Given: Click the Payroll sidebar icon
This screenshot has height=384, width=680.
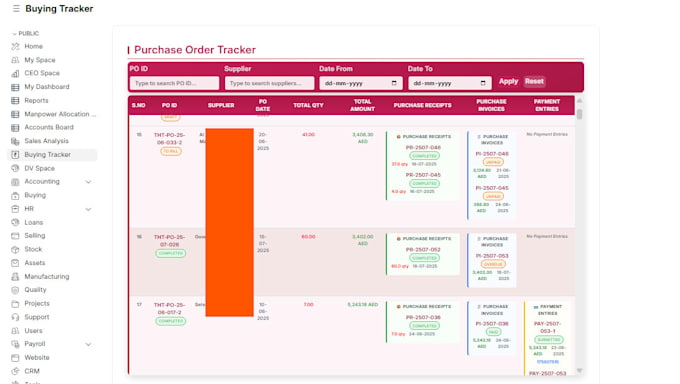Looking at the screenshot, I should 15,344.
